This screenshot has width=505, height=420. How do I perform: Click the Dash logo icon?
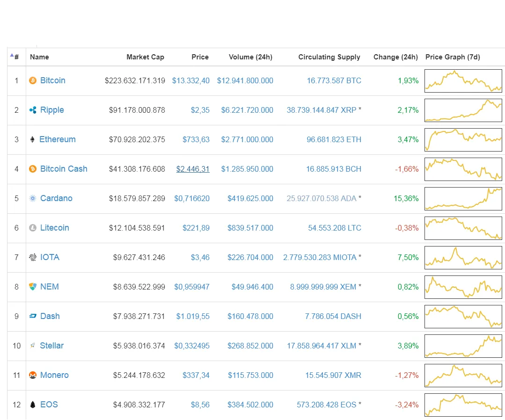click(33, 316)
